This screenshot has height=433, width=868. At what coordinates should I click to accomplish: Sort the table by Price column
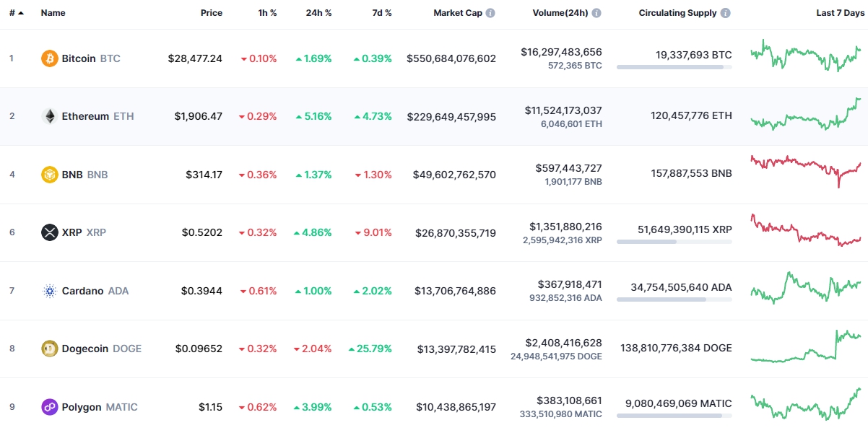212,13
